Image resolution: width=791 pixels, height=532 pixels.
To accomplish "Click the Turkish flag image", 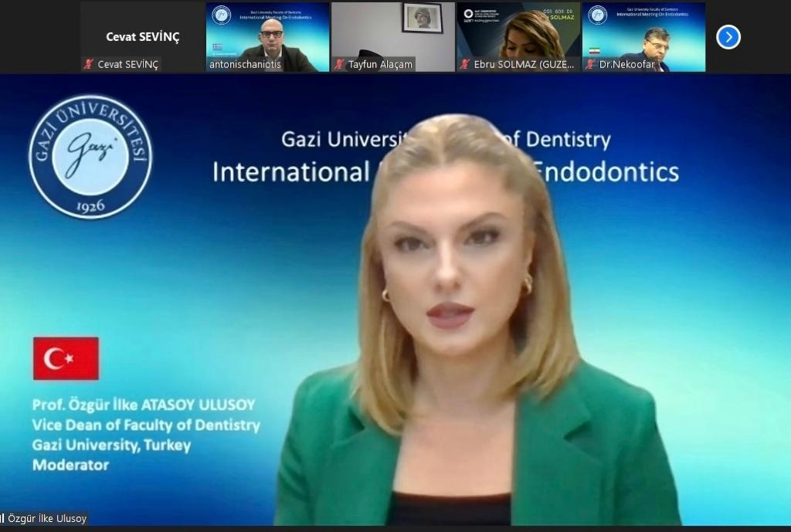I will click(66, 358).
